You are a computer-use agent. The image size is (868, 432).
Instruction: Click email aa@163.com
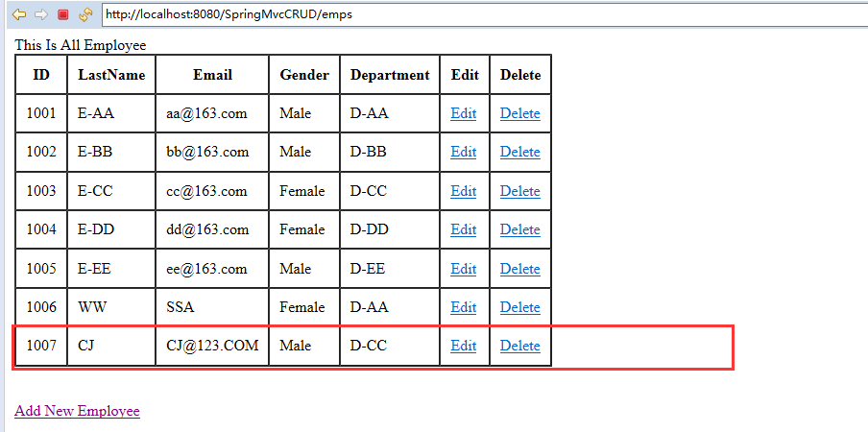click(x=206, y=113)
